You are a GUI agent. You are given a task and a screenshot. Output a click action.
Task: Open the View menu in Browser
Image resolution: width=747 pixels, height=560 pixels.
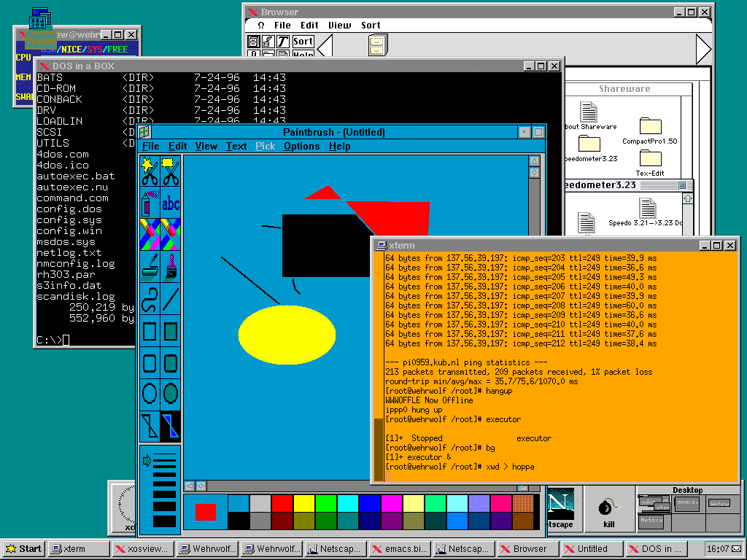click(339, 25)
